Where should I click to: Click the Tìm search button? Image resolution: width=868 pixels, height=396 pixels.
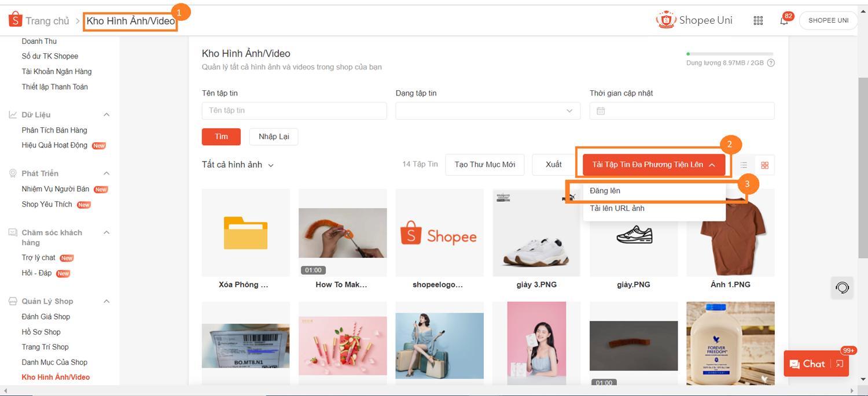[221, 137]
